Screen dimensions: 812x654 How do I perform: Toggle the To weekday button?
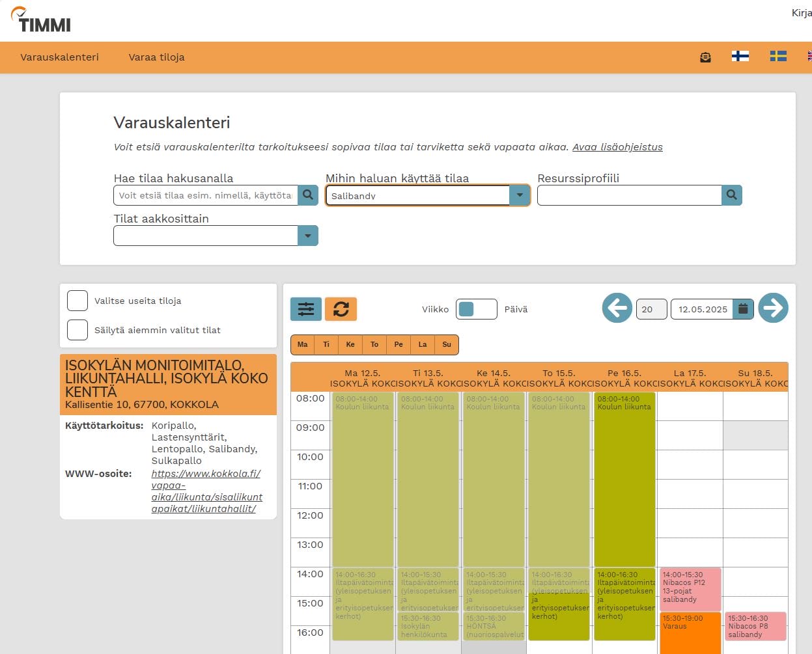[374, 345]
